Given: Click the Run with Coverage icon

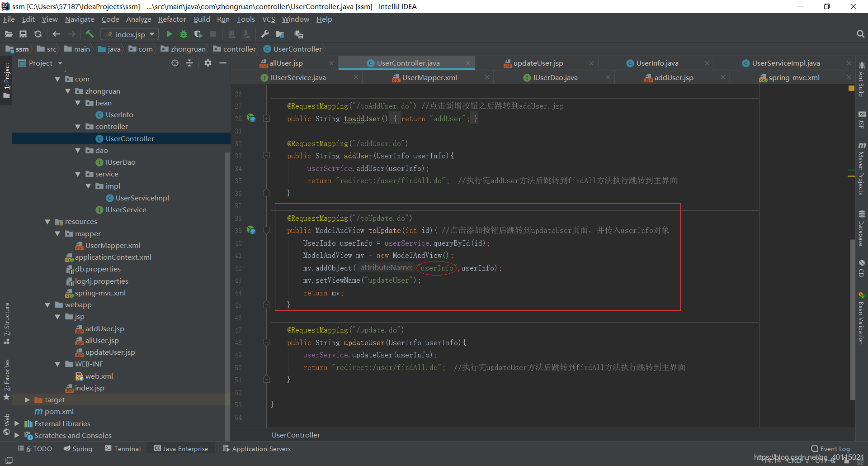Looking at the screenshot, I should tap(198, 34).
